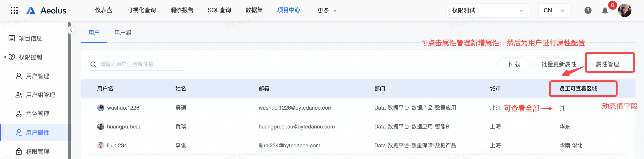
Task: Collapse the left sidebar arrow
Action: point(71,30)
